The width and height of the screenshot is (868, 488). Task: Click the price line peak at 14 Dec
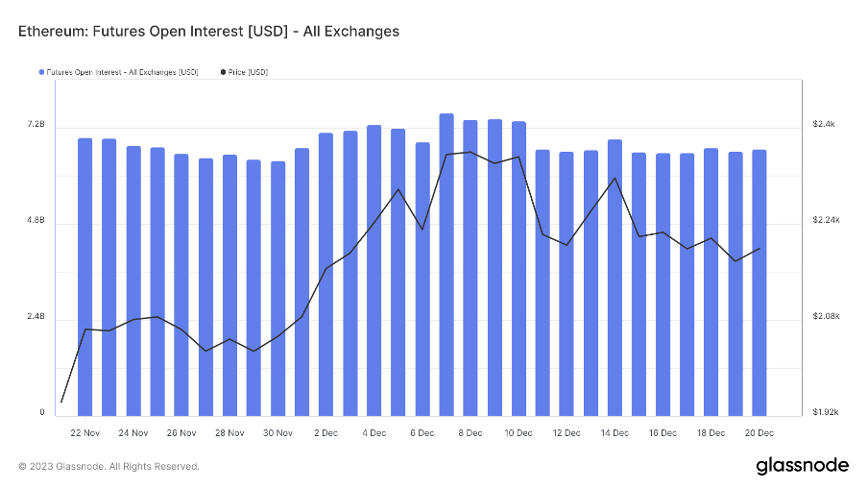tap(615, 178)
